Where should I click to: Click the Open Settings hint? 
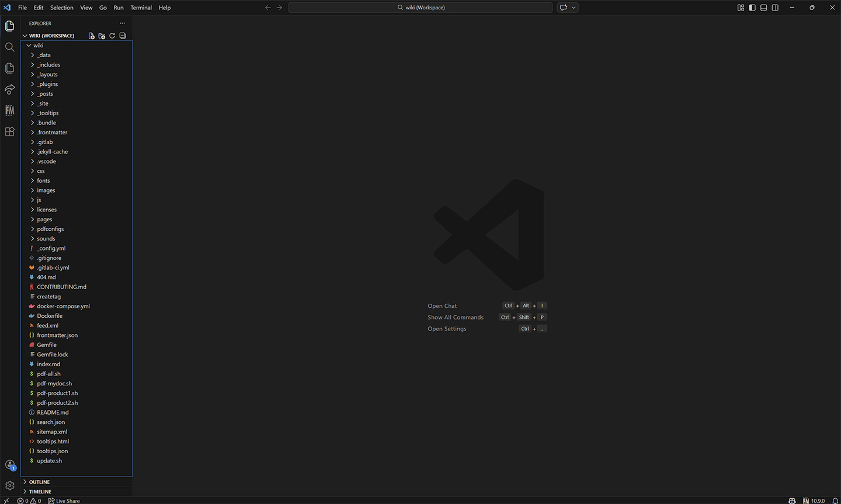coord(447,329)
